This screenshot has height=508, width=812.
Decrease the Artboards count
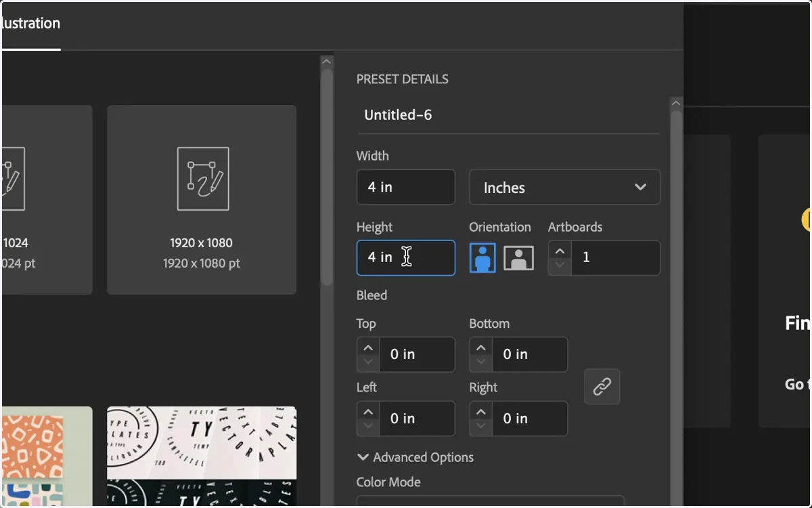click(560, 266)
